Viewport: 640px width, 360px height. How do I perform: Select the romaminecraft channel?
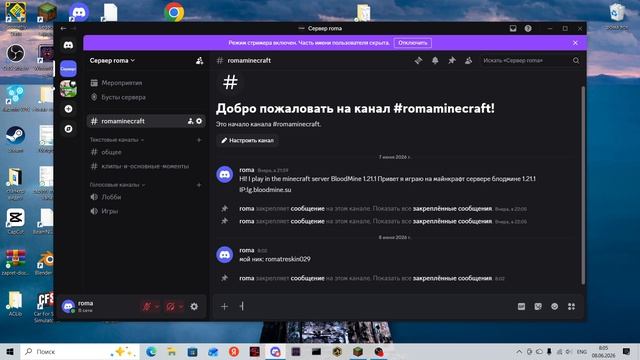146,121
